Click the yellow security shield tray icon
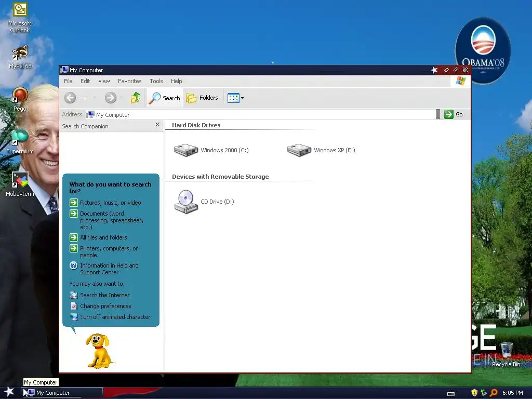 (x=474, y=393)
